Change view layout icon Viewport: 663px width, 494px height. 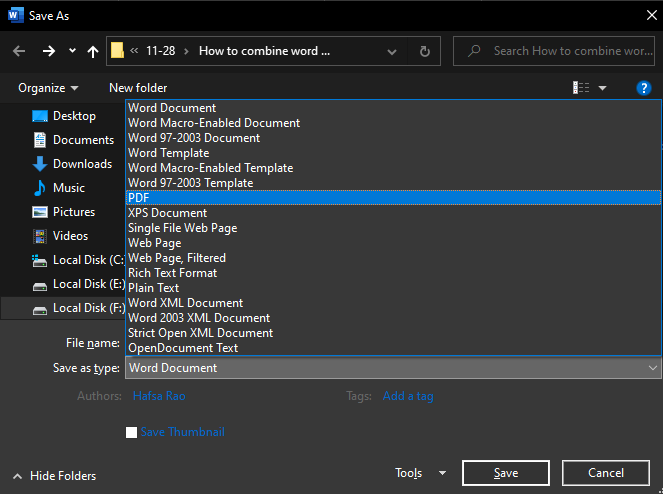[582, 88]
